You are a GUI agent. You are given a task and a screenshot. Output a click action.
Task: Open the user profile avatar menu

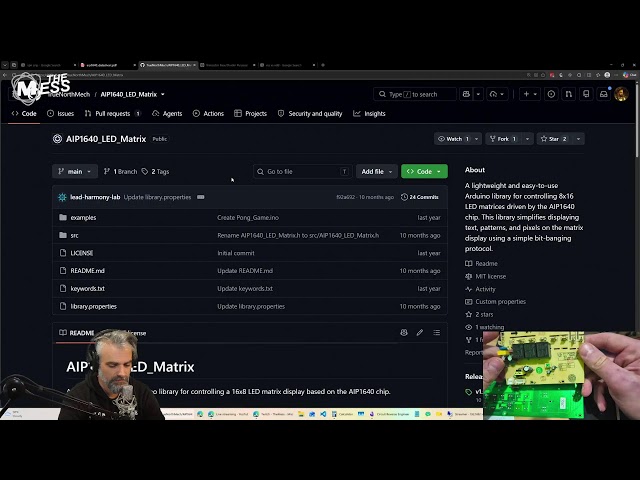pos(621,94)
